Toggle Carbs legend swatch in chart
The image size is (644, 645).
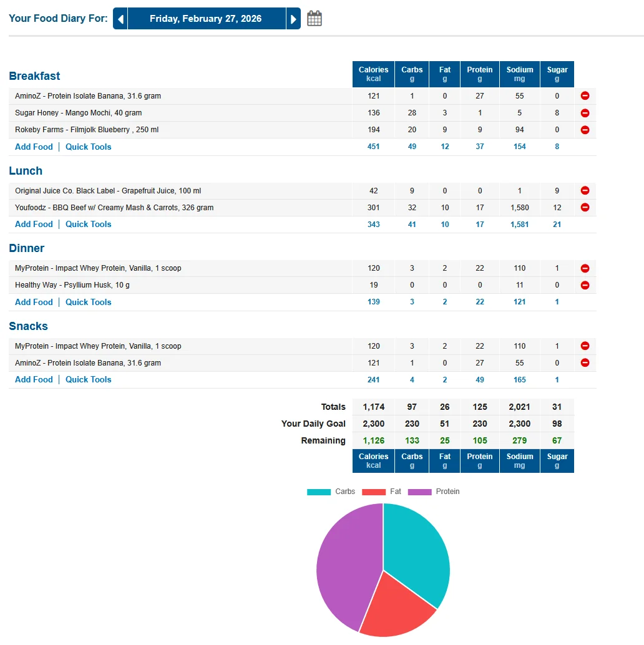click(319, 492)
